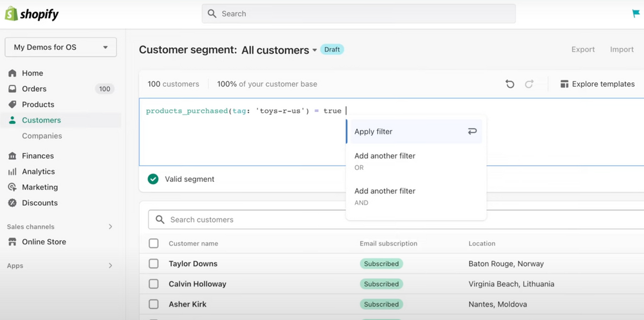Click the Finances bank icon
This screenshot has width=644, height=320.
13,155
